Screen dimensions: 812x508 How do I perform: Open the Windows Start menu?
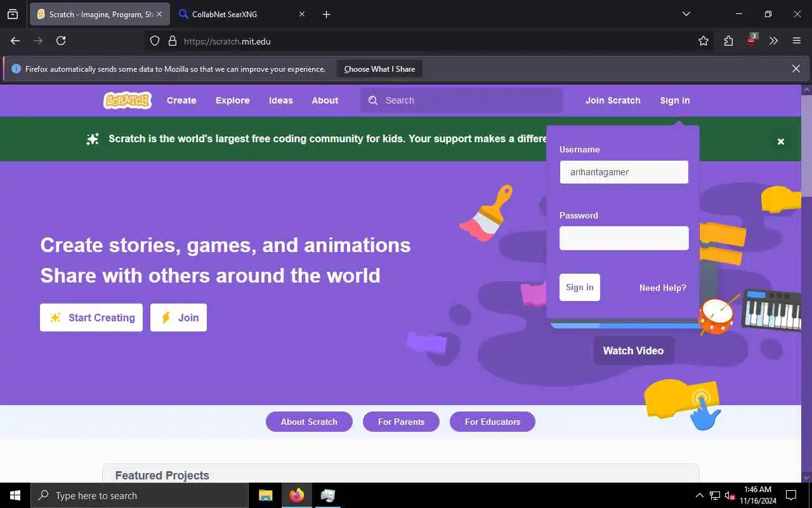pos(15,495)
